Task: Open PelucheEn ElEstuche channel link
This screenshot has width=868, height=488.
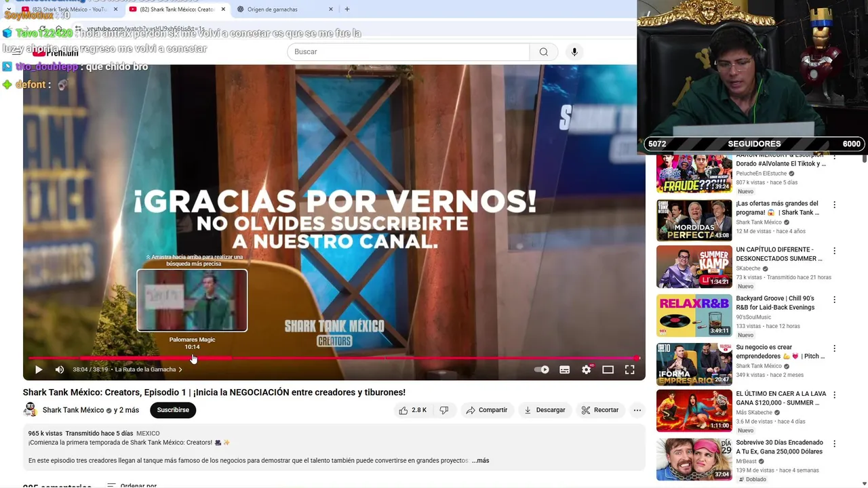Action: 762,174
